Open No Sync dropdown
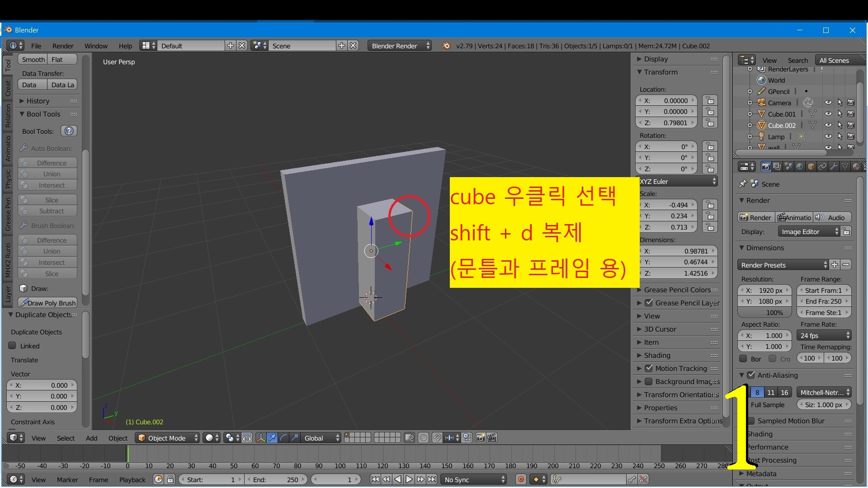868x488 pixels. 474,479
